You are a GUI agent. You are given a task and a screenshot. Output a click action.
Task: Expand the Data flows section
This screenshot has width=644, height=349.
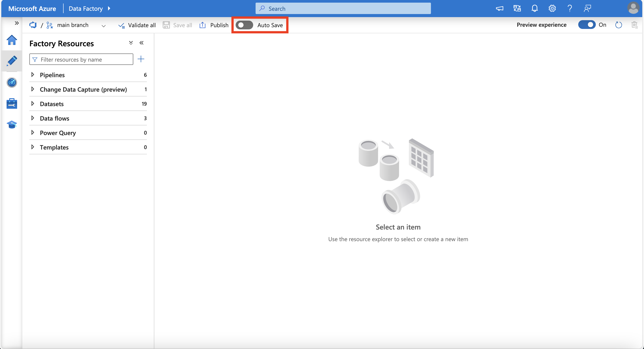tap(33, 118)
